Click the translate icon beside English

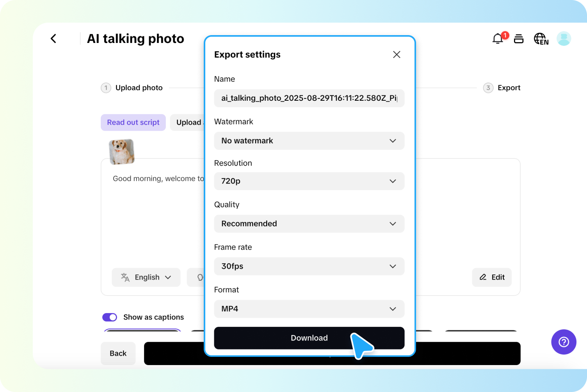[x=125, y=277]
